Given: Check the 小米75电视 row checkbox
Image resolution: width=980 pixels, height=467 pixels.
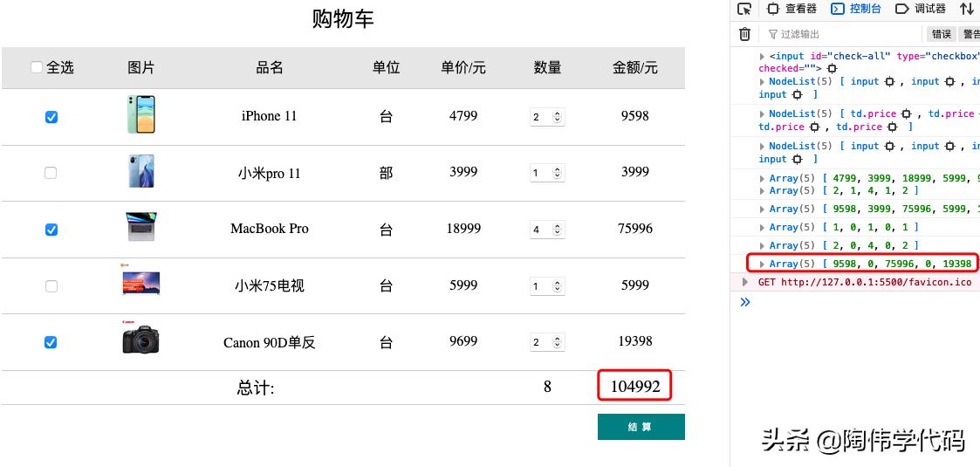Looking at the screenshot, I should click(51, 285).
